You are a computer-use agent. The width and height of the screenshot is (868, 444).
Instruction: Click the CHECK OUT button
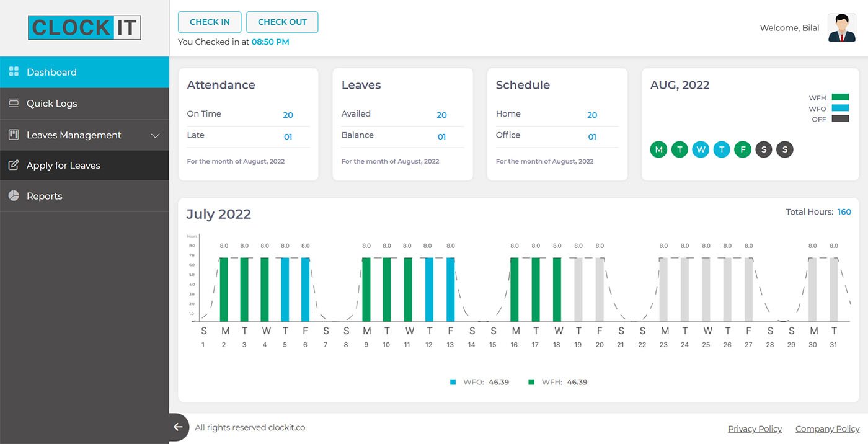[x=282, y=22]
